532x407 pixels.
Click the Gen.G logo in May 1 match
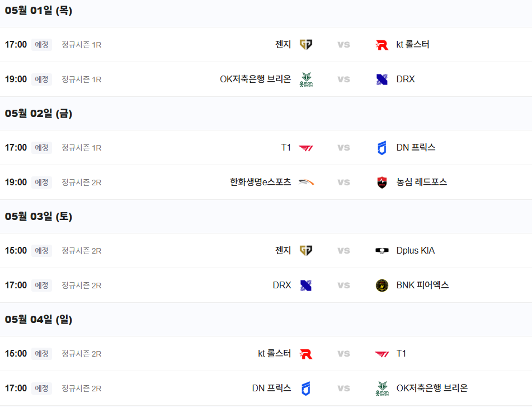pyautogui.click(x=306, y=44)
